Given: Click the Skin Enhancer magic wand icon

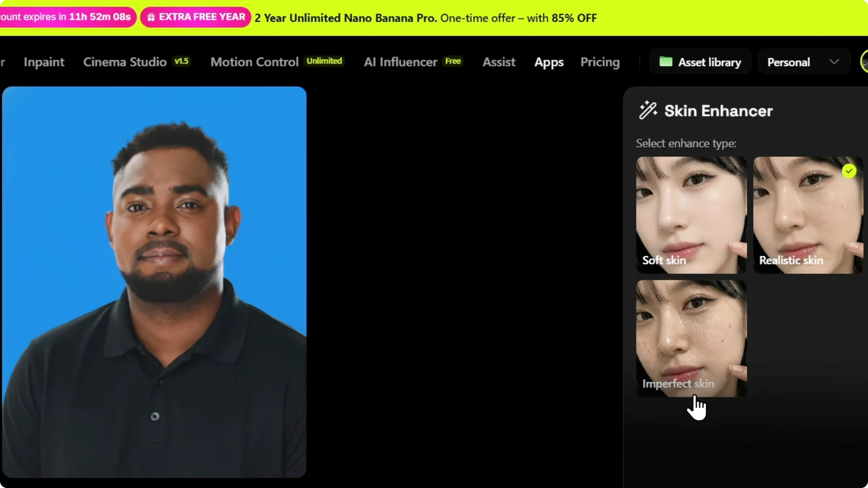Looking at the screenshot, I should [647, 110].
